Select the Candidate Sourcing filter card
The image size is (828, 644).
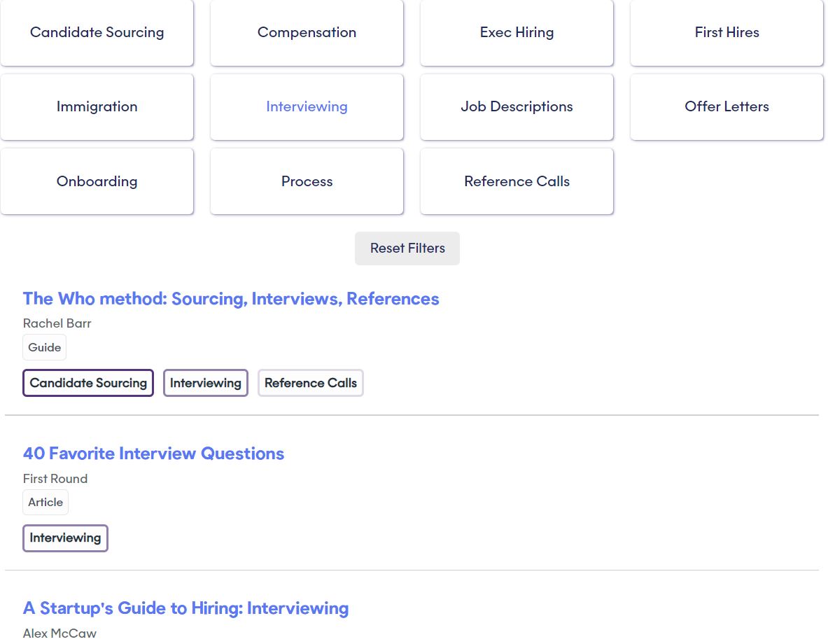(x=97, y=33)
